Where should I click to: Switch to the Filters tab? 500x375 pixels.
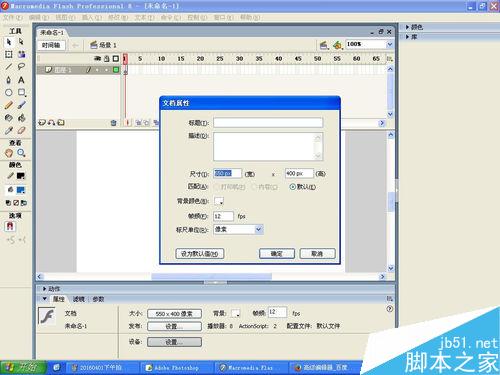[x=79, y=299]
